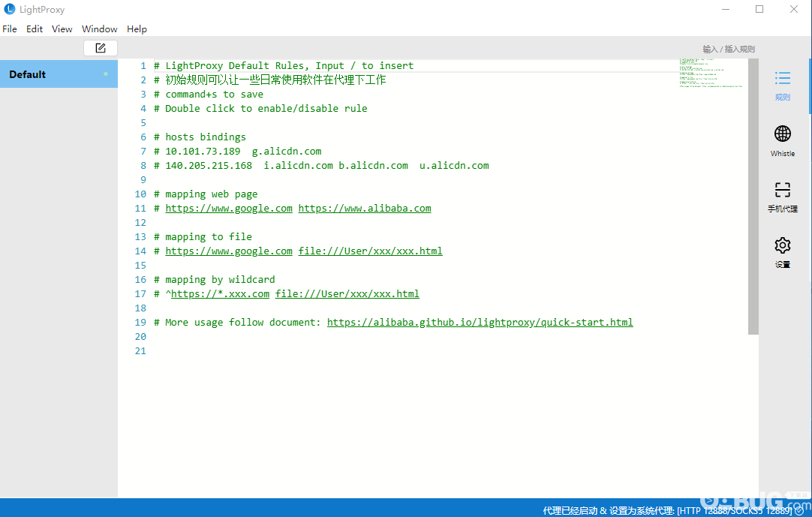Click the 'Double click to enable/disable rule' line
This screenshot has width=812, height=517.
pyautogui.click(x=260, y=108)
